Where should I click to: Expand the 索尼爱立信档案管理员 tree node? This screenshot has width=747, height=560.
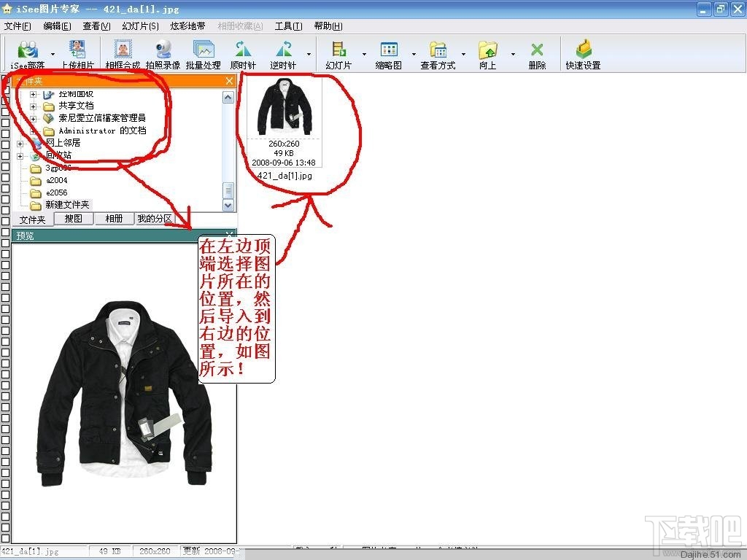click(x=33, y=119)
